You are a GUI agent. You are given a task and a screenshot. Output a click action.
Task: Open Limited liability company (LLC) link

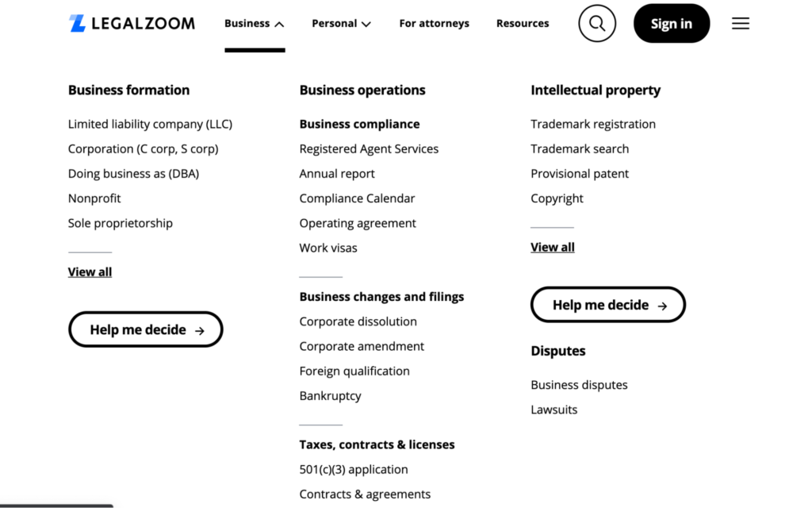coord(150,124)
